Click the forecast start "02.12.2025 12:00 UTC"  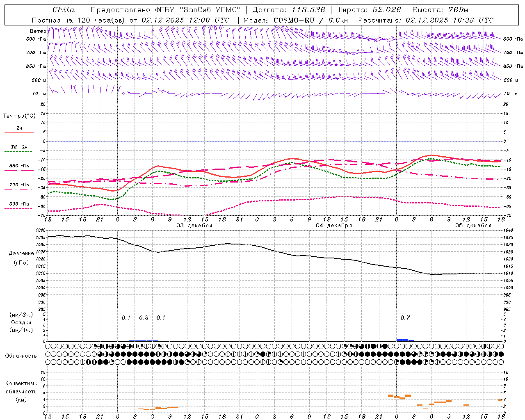[185, 20]
